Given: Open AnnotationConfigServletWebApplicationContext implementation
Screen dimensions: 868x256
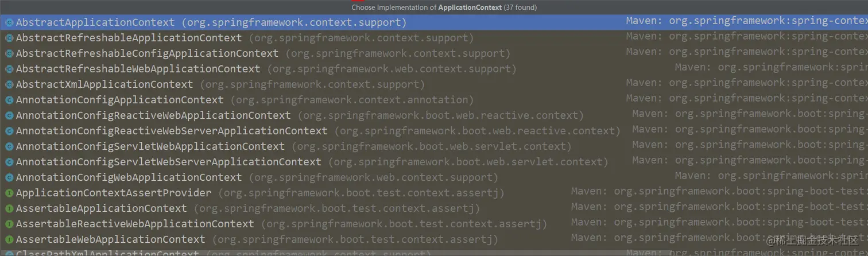Looking at the screenshot, I should pyautogui.click(x=150, y=146).
